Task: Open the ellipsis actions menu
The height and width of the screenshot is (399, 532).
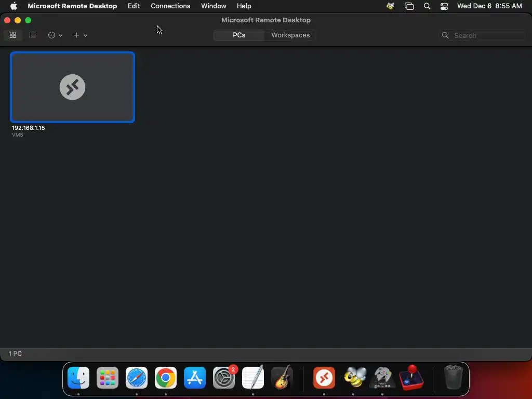Action: (x=55, y=35)
